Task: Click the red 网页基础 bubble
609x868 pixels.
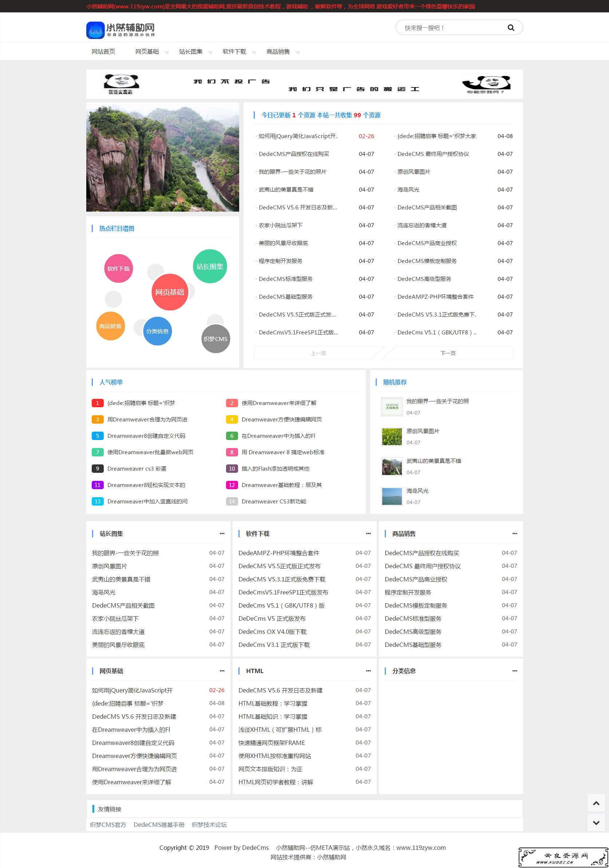Action: [170, 292]
